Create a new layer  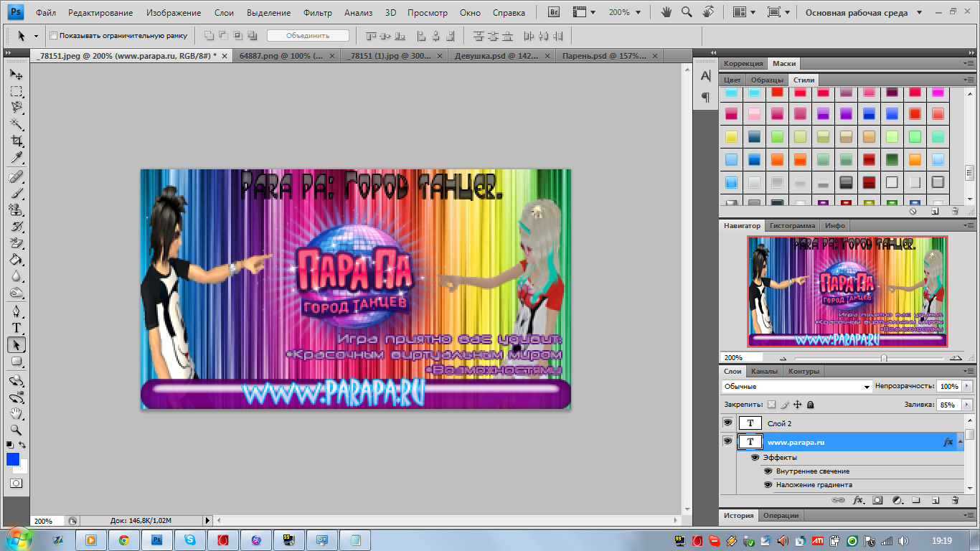(x=935, y=500)
